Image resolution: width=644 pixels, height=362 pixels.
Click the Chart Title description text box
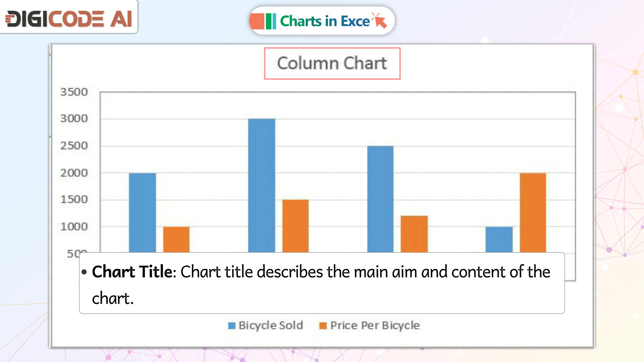pos(322,283)
